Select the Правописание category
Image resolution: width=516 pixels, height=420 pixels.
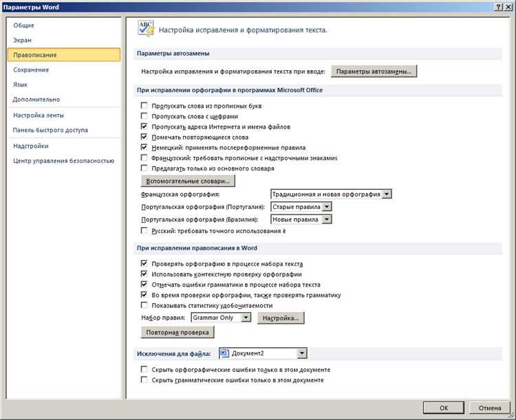click(x=64, y=54)
